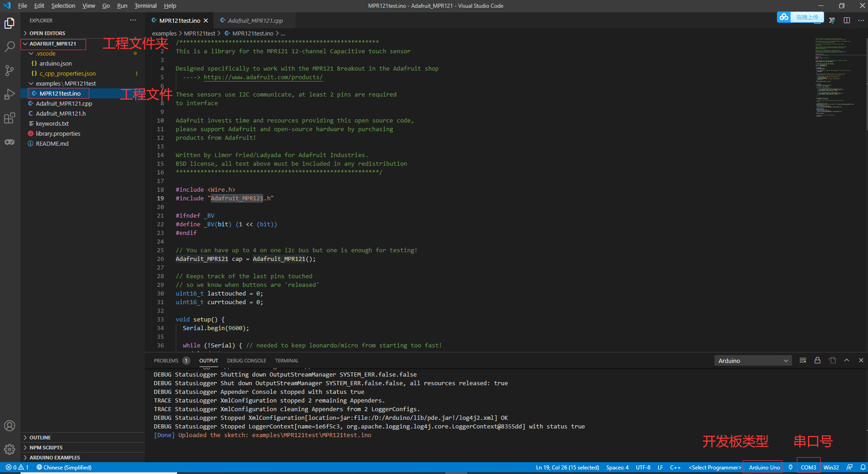Toggle notifications via the bell icon
Image resolution: width=868 pixels, height=474 pixels.
click(x=863, y=467)
